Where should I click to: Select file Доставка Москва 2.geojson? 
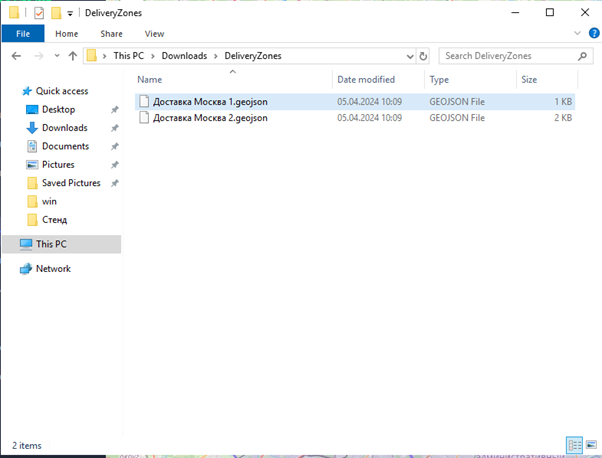(x=210, y=118)
